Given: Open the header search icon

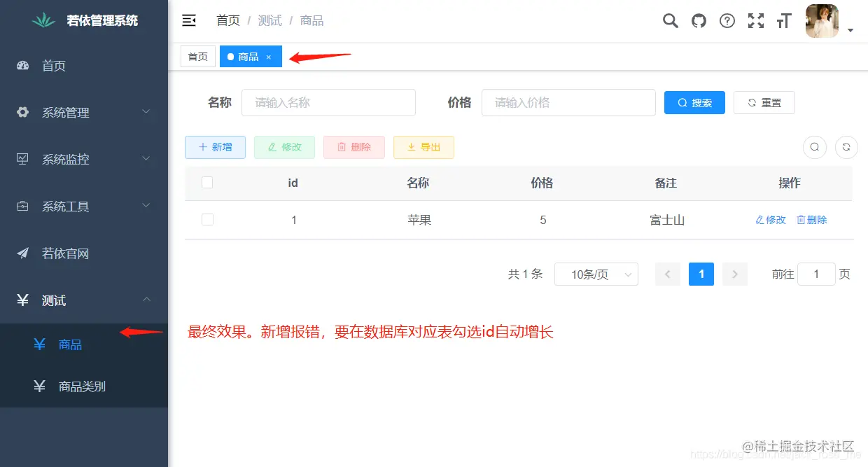Looking at the screenshot, I should click(x=670, y=21).
